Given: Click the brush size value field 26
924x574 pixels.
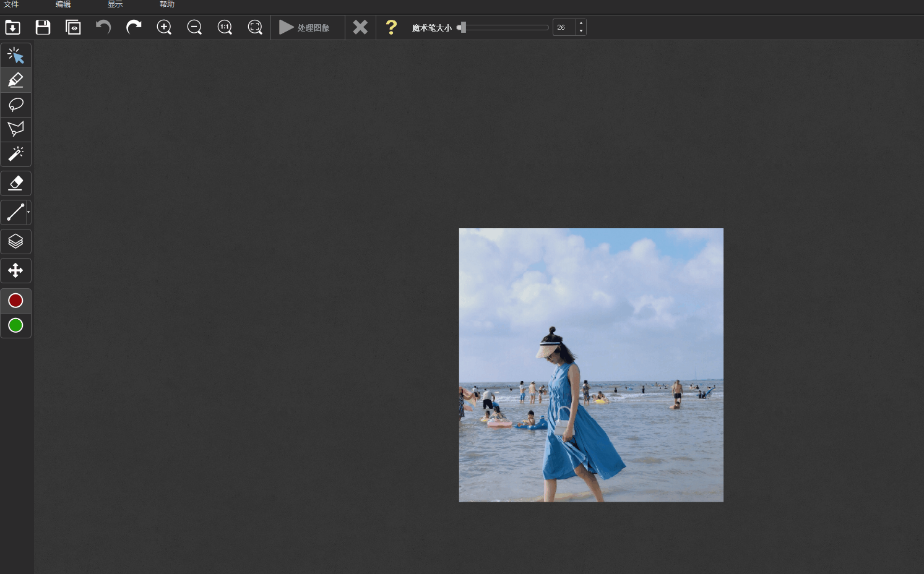Looking at the screenshot, I should (564, 27).
